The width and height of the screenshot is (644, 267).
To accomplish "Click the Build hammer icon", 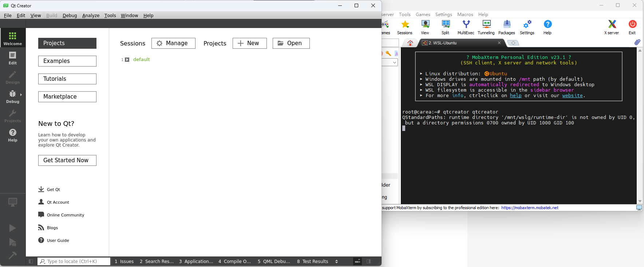I will (x=13, y=255).
